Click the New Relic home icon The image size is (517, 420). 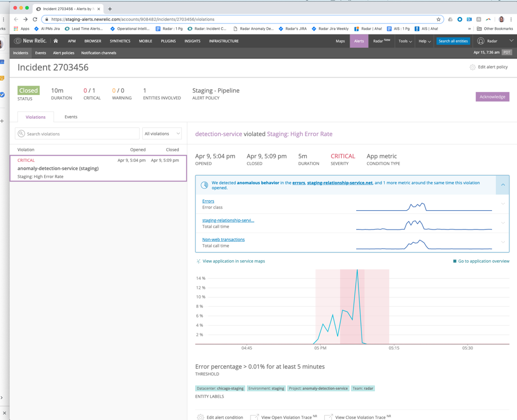pyautogui.click(x=56, y=41)
